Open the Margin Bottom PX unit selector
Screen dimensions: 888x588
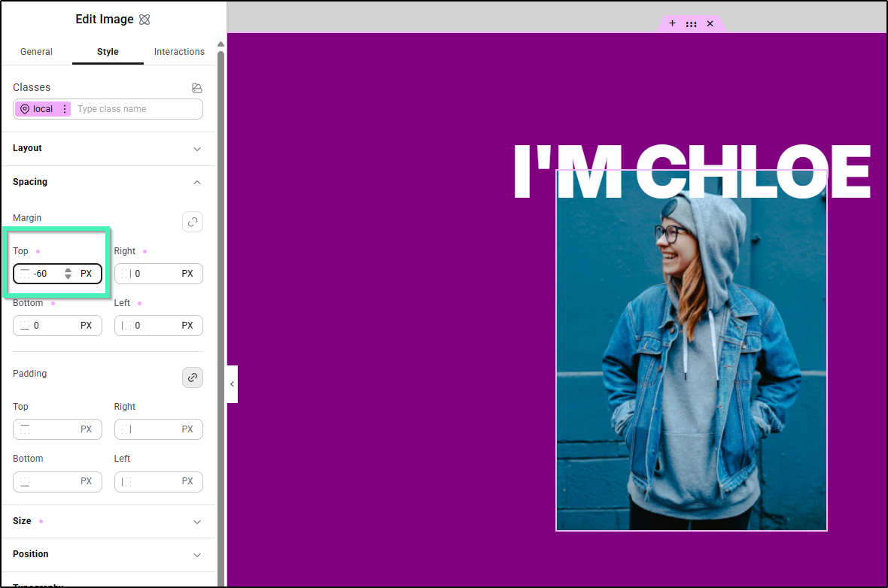(x=86, y=326)
